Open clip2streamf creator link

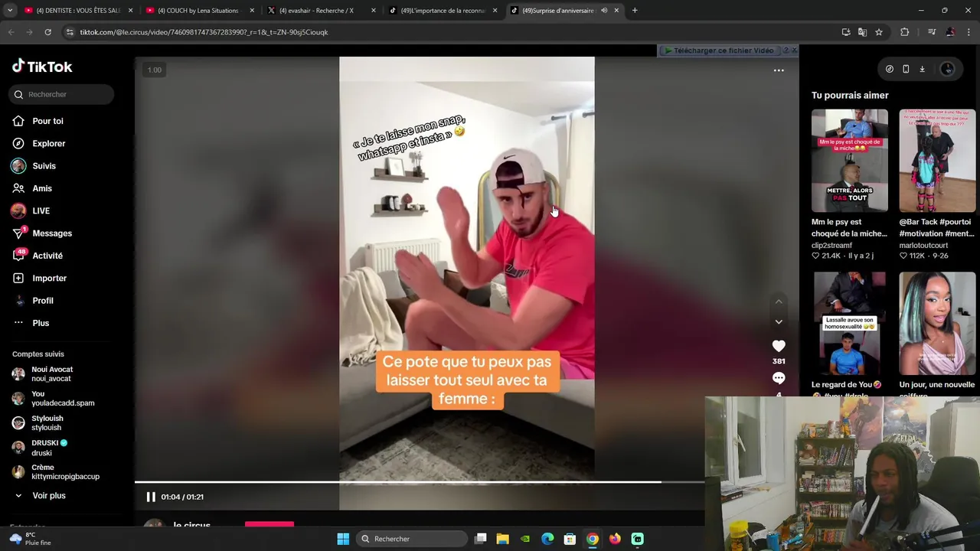(831, 246)
